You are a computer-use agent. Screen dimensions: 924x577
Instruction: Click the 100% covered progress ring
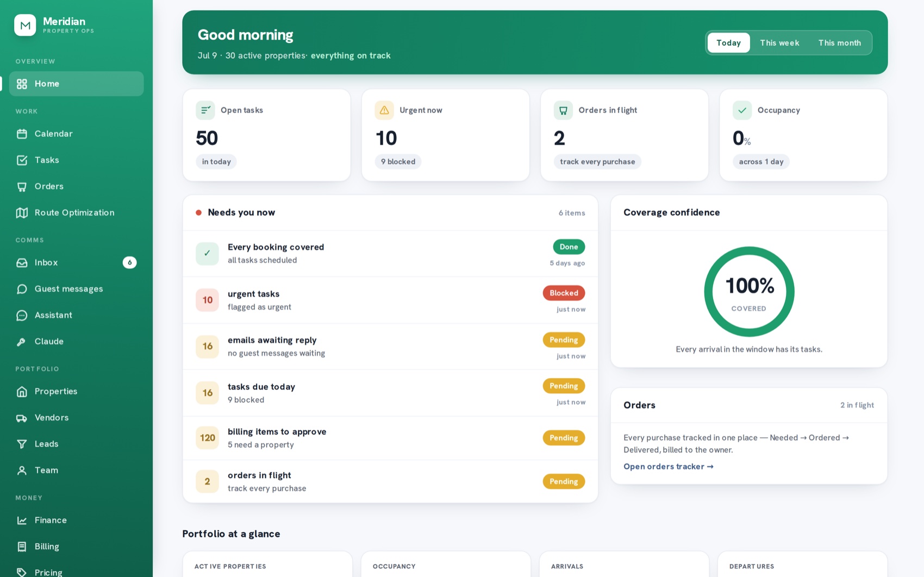749,292
